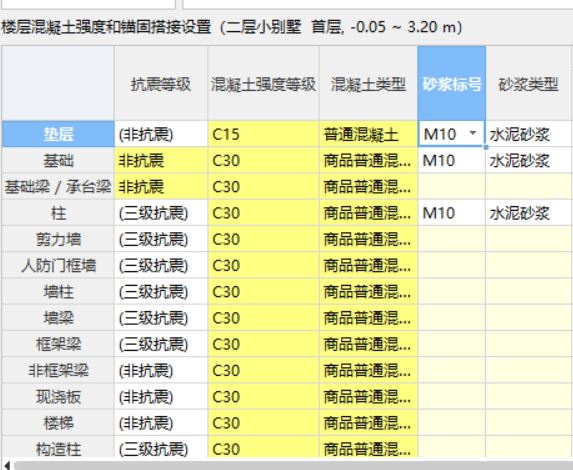This screenshot has width=573, height=470.
Task: Click the 抗震等级 column header
Action: point(161,84)
